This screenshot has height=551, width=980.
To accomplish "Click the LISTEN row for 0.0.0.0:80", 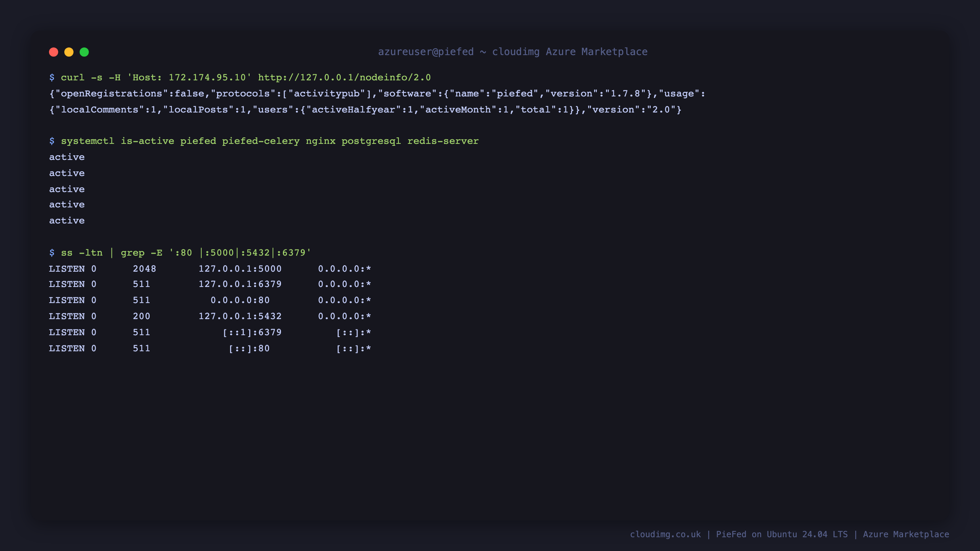I will [210, 300].
